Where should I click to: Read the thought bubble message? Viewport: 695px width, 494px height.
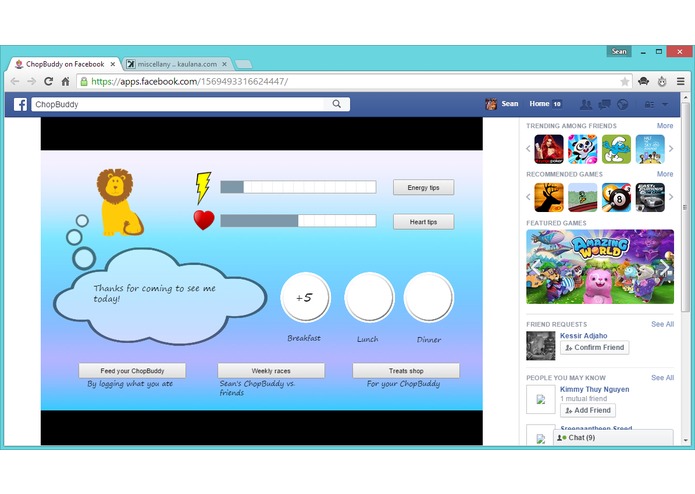click(154, 293)
